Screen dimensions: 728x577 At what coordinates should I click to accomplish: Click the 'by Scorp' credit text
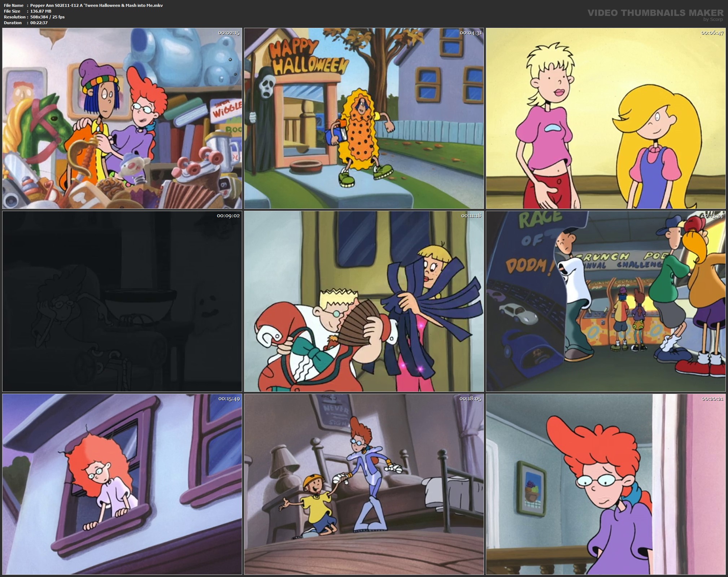pos(713,19)
